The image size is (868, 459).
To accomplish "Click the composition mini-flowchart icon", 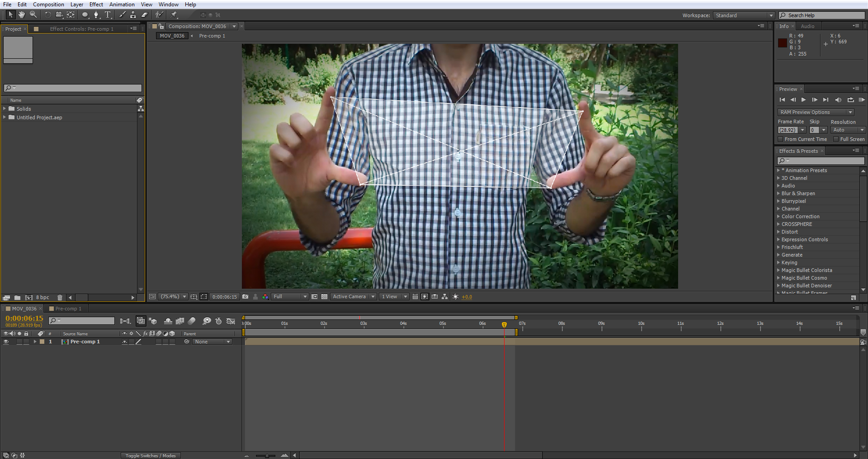I will [125, 321].
